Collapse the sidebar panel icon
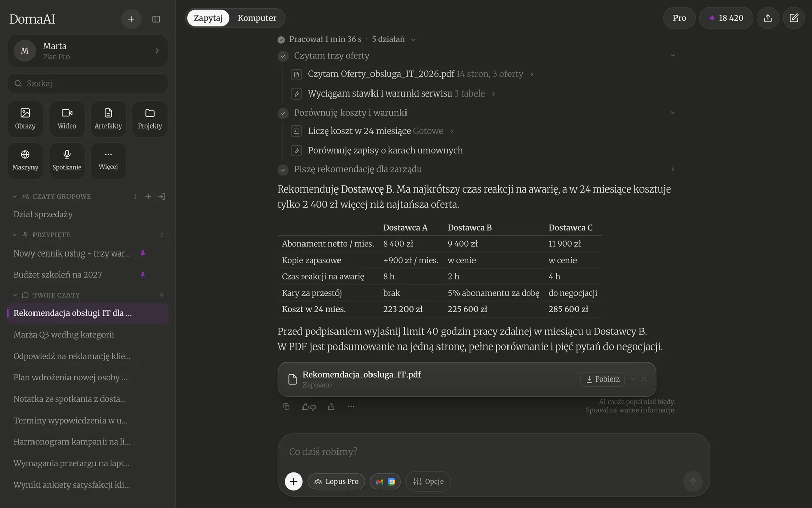812x508 pixels. [156, 19]
